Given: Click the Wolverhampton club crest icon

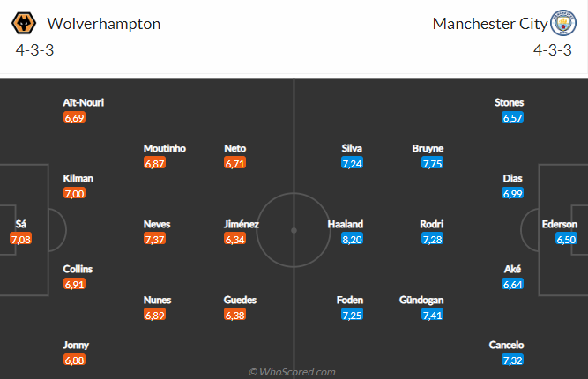Looking at the screenshot, I should 29,24.
